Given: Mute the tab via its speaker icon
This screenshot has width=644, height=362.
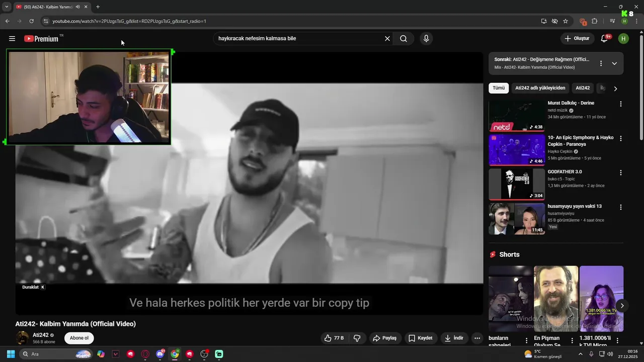Looking at the screenshot, I should (x=77, y=7).
